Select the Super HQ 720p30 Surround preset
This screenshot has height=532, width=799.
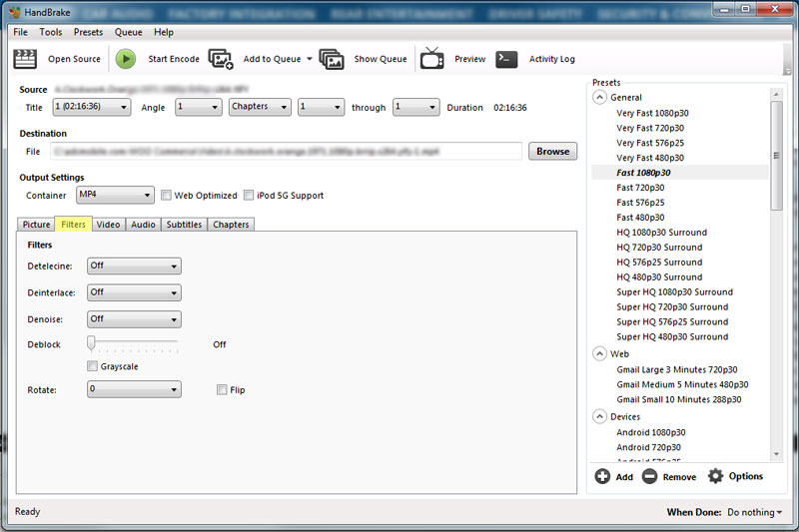tap(672, 307)
